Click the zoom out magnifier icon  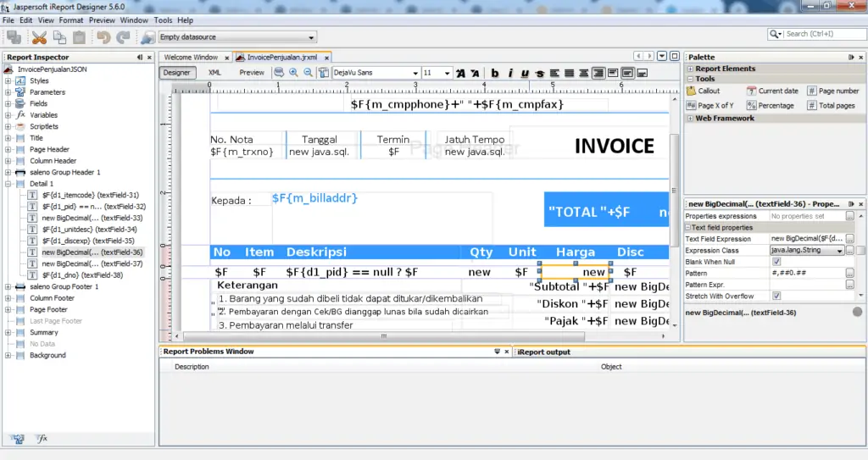pyautogui.click(x=308, y=73)
